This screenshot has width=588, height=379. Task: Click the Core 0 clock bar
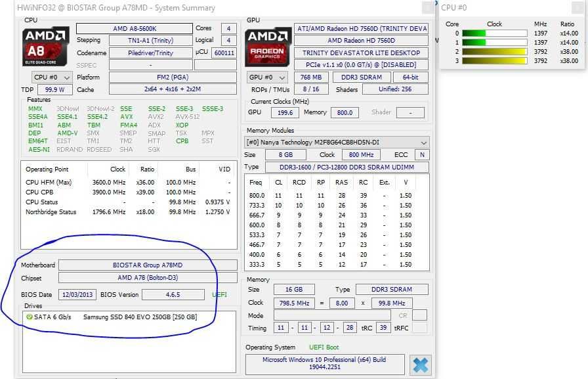495,33
